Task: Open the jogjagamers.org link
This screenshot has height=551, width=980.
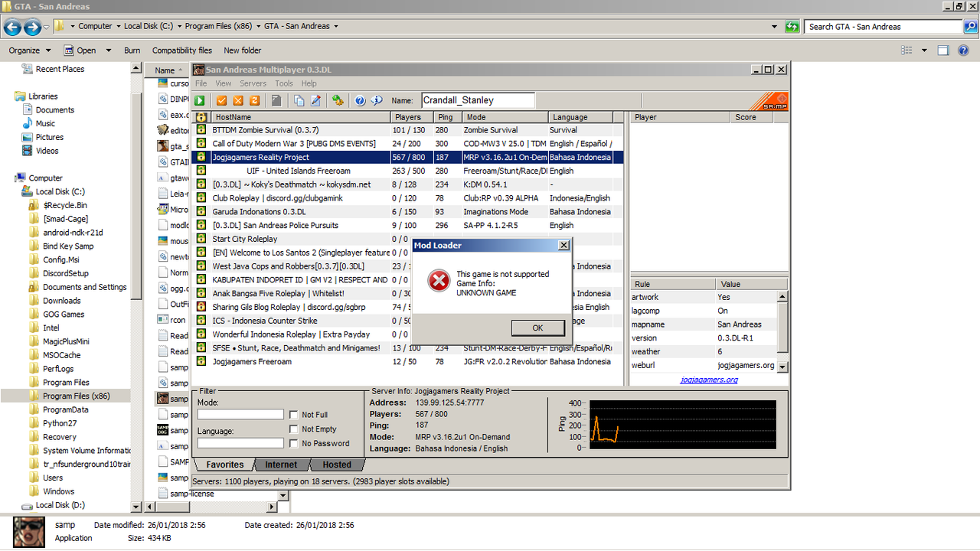Action: [710, 380]
